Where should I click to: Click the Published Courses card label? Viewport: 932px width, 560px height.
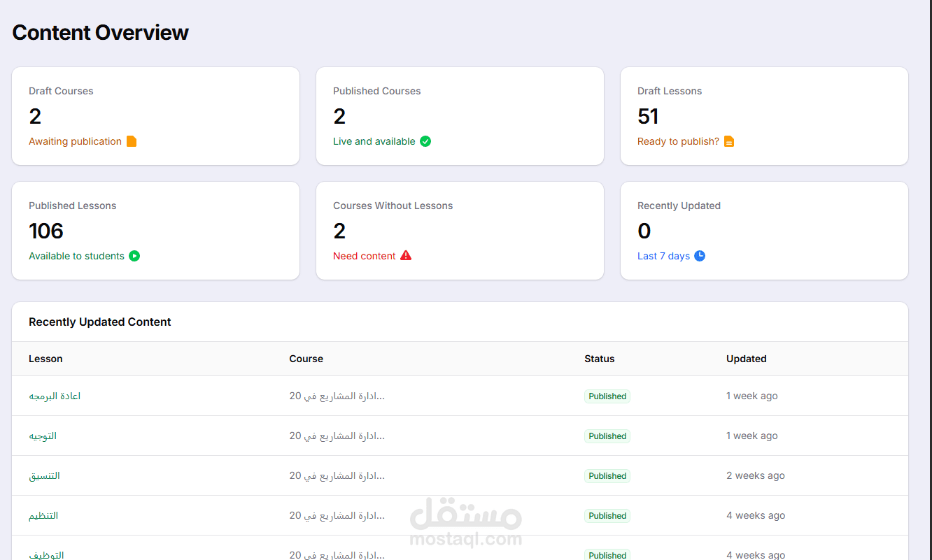377,91
